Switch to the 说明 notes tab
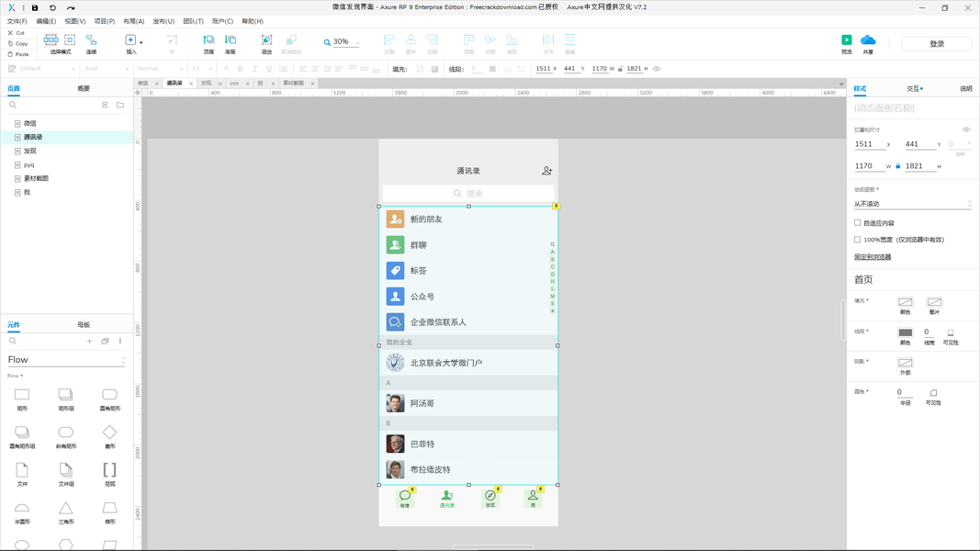This screenshot has width=980, height=551. (x=965, y=89)
